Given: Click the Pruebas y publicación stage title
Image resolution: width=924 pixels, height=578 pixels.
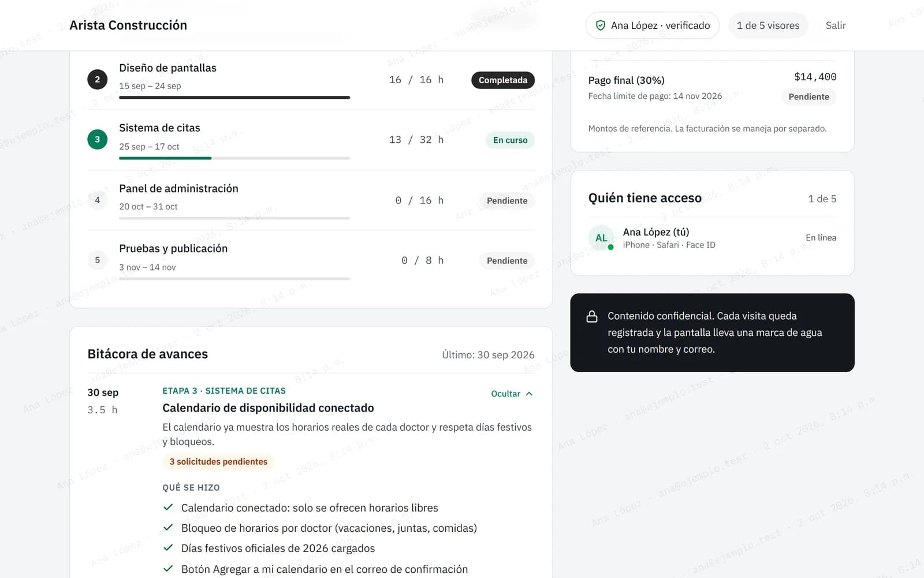Looking at the screenshot, I should pos(173,249).
